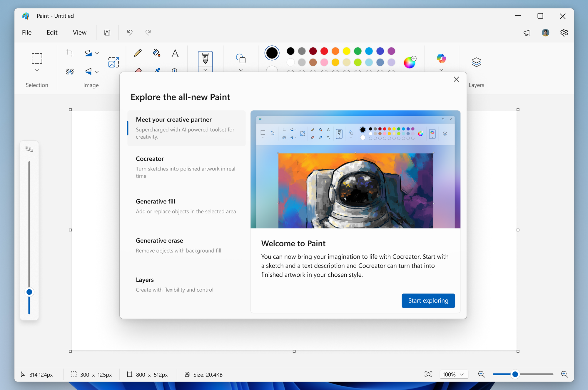Select the Text tool
This screenshot has width=588, height=390.
(x=175, y=53)
